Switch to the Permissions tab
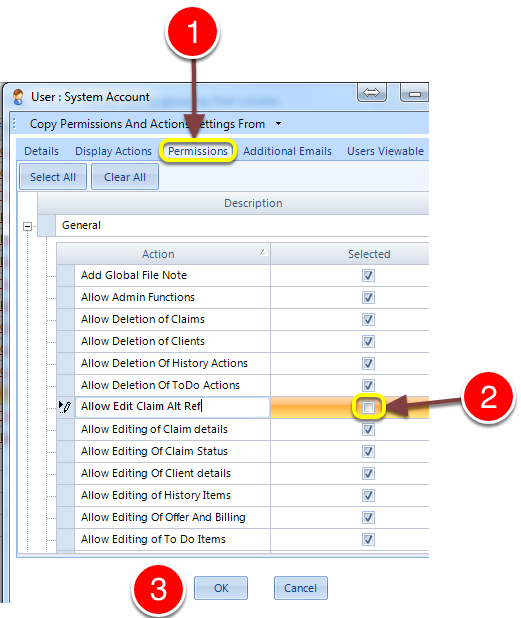Image resolution: width=521 pixels, height=618 pixels. point(198,151)
